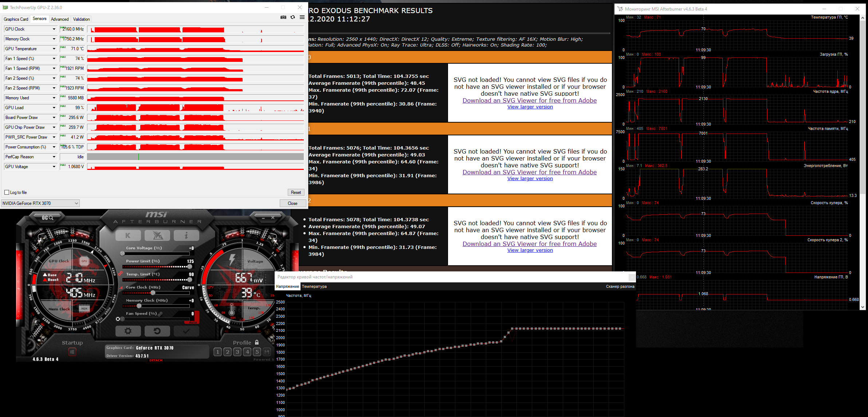Click the save profile floppy icon

click(x=267, y=352)
